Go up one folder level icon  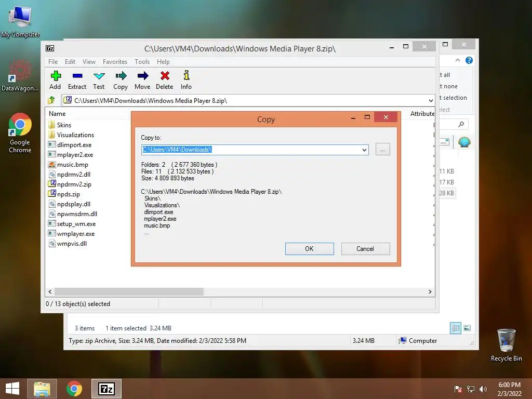[51, 100]
